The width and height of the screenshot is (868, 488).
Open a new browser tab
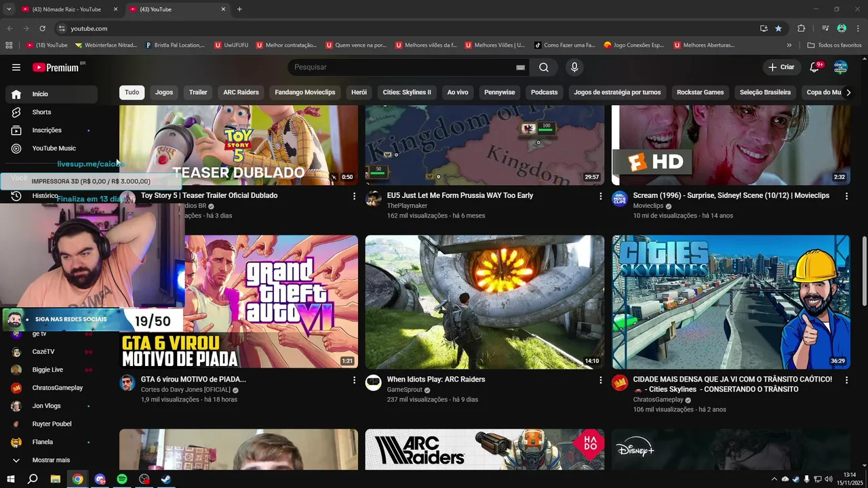239,9
